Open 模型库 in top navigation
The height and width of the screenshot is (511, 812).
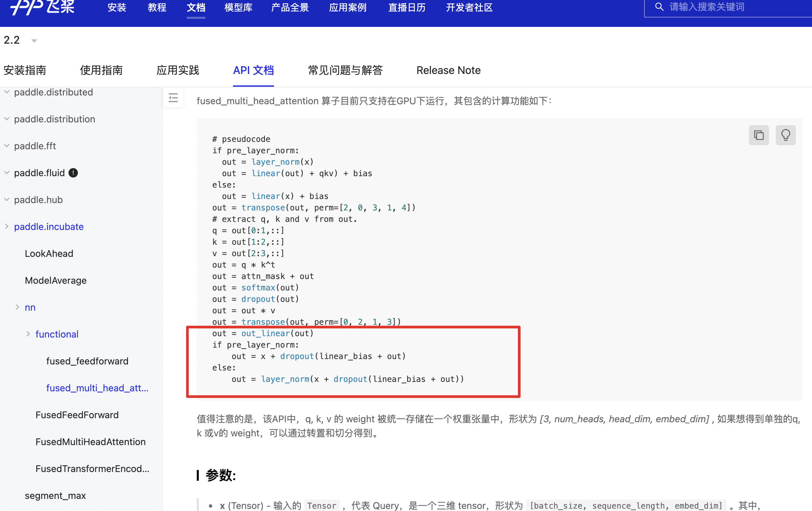[x=238, y=7]
